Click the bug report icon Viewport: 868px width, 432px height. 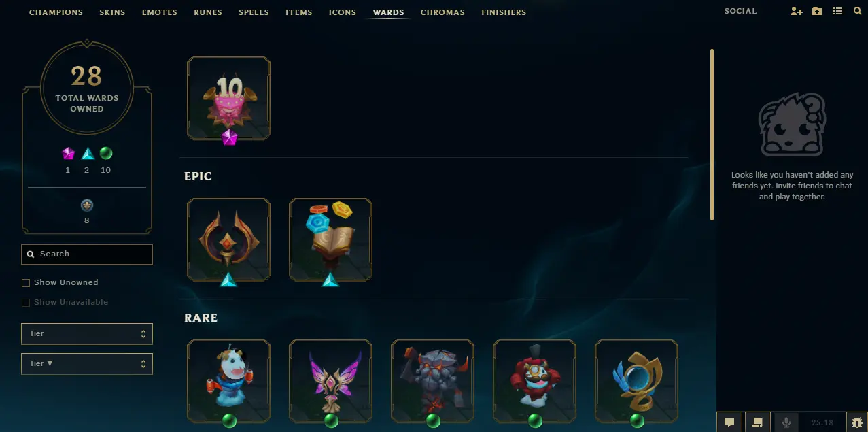point(857,422)
